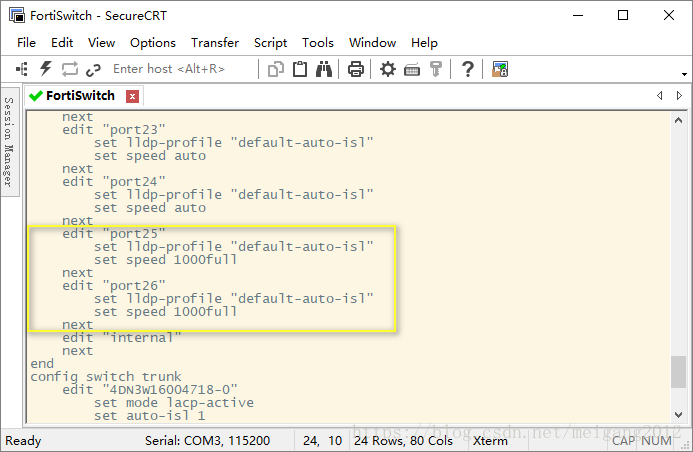
Task: Click the green checkmark on FortiSwitch tab
Action: (x=35, y=96)
